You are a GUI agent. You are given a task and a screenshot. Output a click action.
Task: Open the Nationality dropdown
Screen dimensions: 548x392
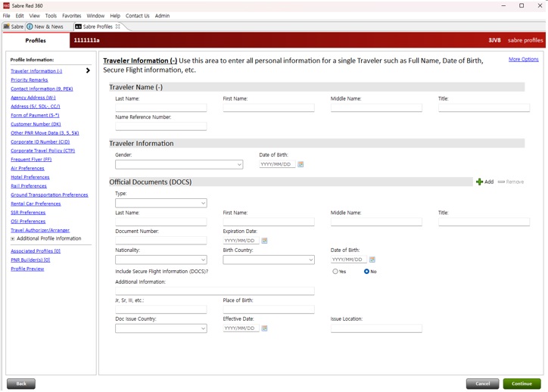point(161,260)
